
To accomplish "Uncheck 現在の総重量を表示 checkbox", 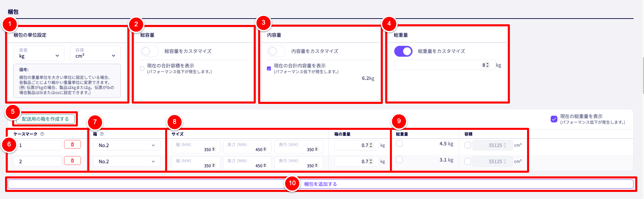I will pos(554,119).
